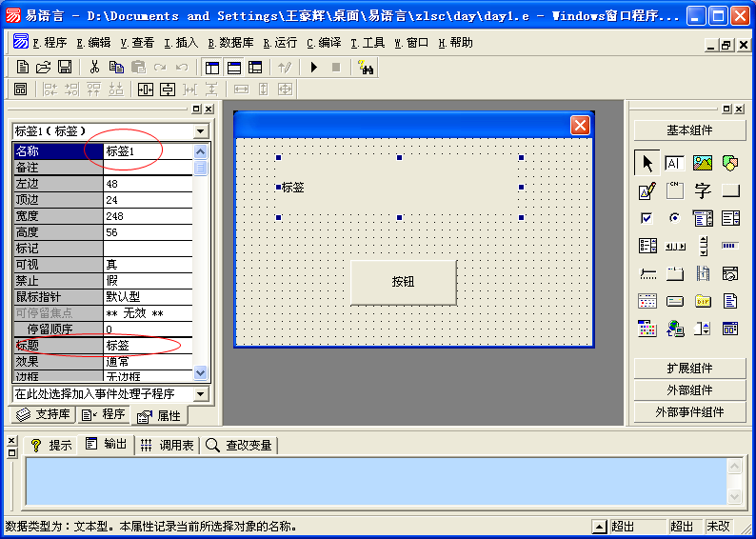This screenshot has height=539, width=756.
Task: Click the '按钮' button on the form
Action: [x=404, y=282]
